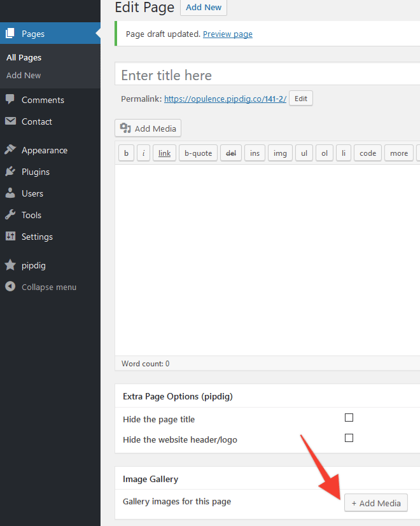The width and height of the screenshot is (420, 526).
Task: Insert bold tag with b button
Action: click(126, 153)
